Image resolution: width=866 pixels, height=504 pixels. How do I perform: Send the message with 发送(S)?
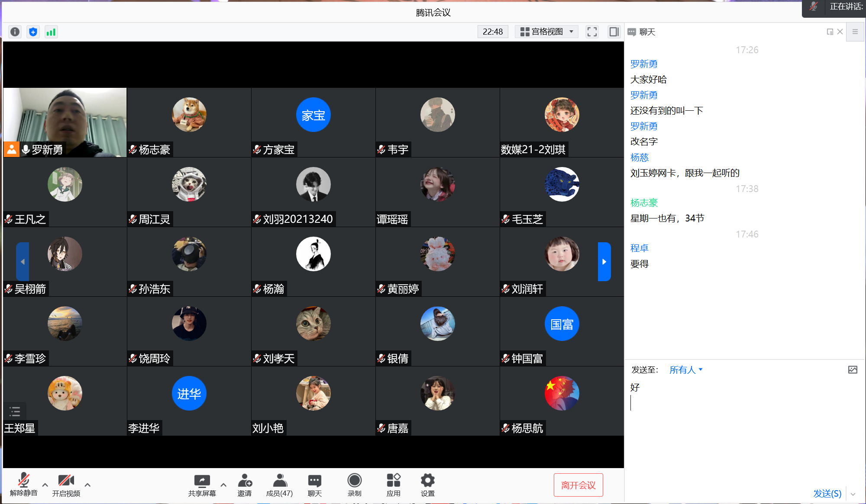point(827,494)
